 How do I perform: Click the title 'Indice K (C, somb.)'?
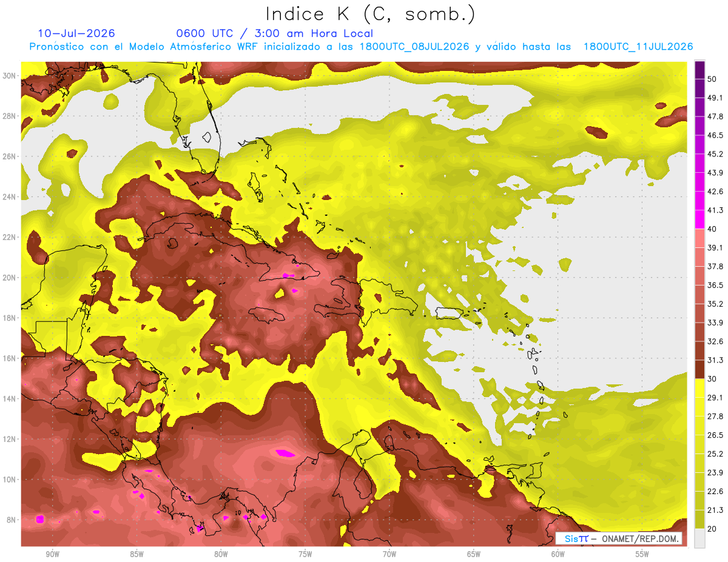point(371,14)
